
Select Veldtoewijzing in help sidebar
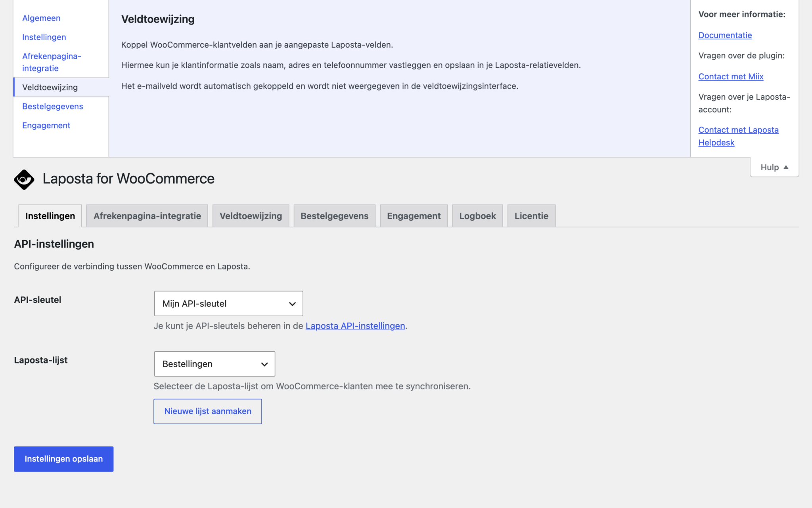pyautogui.click(x=61, y=87)
